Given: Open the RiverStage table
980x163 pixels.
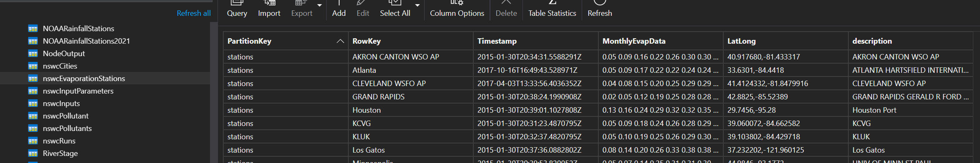Looking at the screenshot, I should (60, 153).
